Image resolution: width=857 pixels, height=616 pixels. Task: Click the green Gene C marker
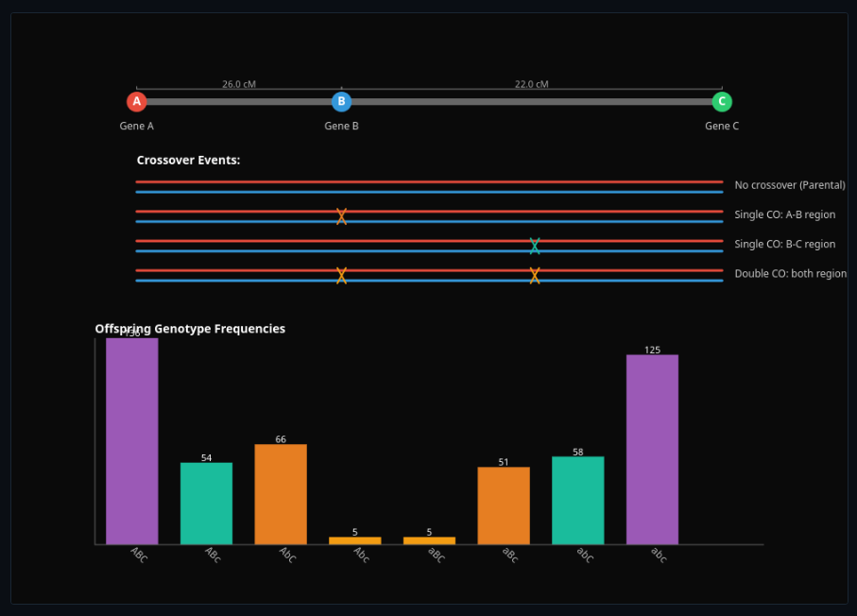click(722, 102)
